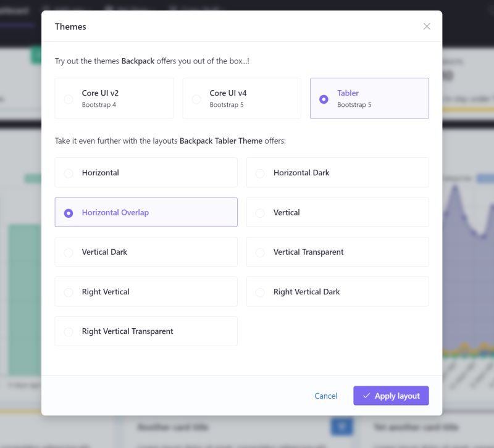Click the Core UI v4 theme card
494x448 pixels.
point(241,99)
